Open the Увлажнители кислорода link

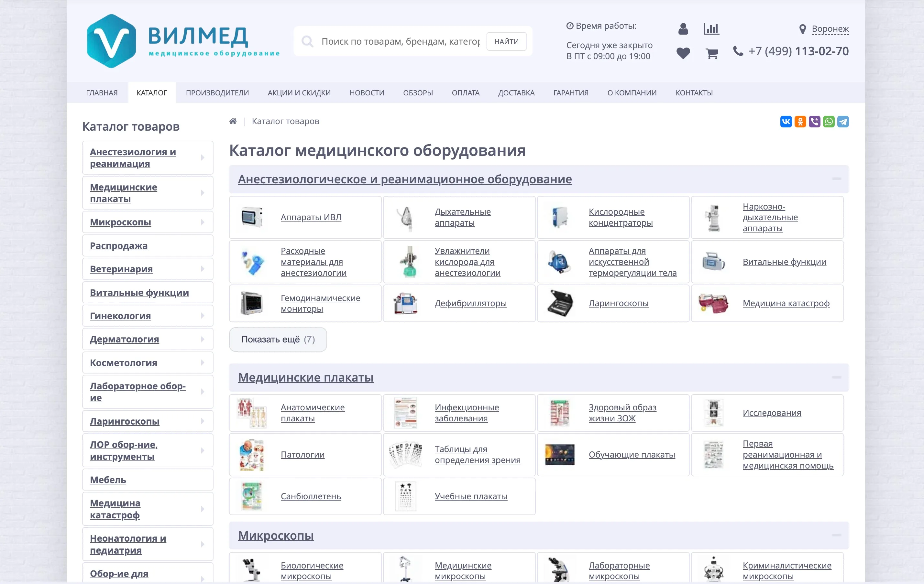[467, 262]
